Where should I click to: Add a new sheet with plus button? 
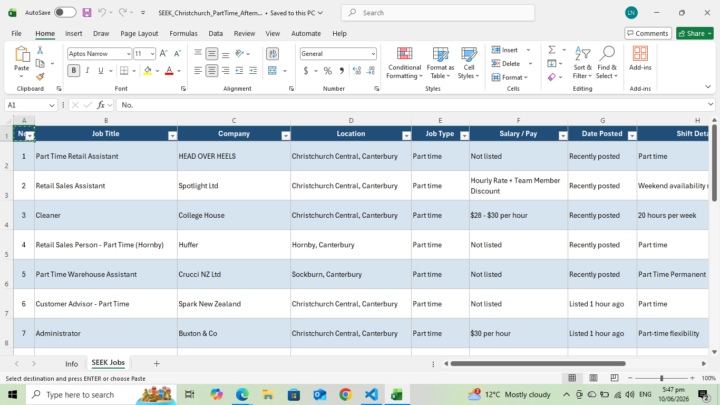click(x=157, y=364)
